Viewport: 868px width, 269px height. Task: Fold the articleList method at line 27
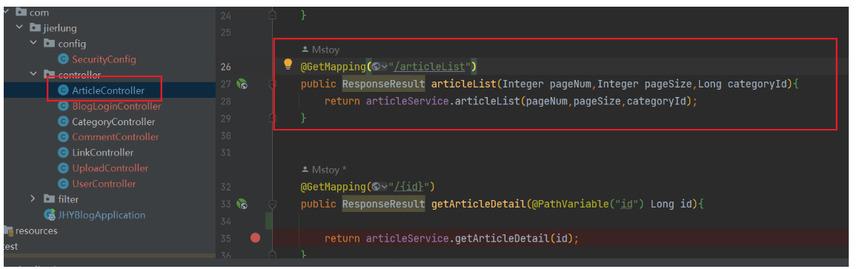click(x=272, y=84)
